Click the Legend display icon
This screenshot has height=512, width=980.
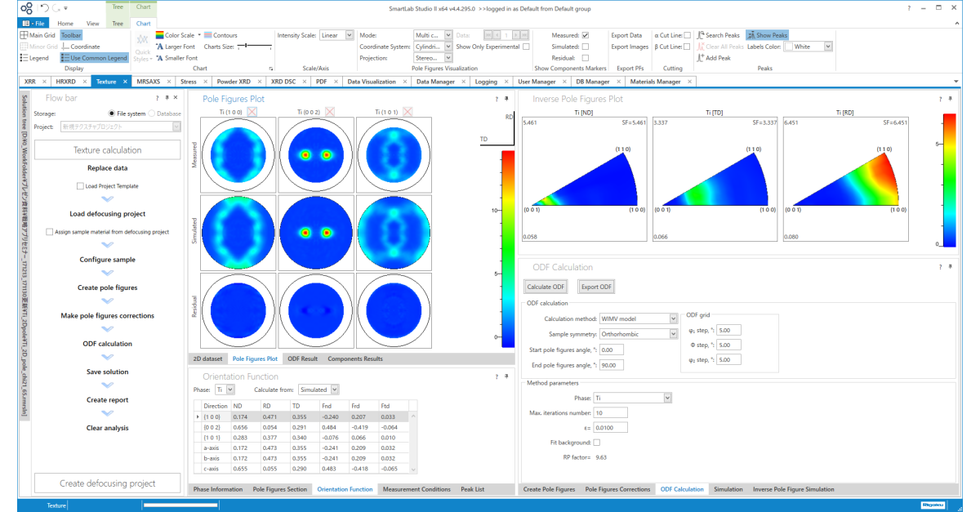click(x=24, y=58)
